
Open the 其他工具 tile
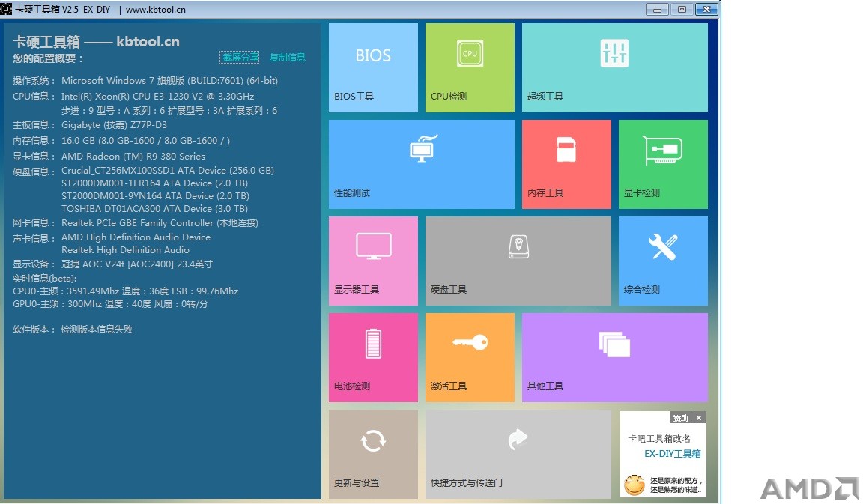click(615, 358)
